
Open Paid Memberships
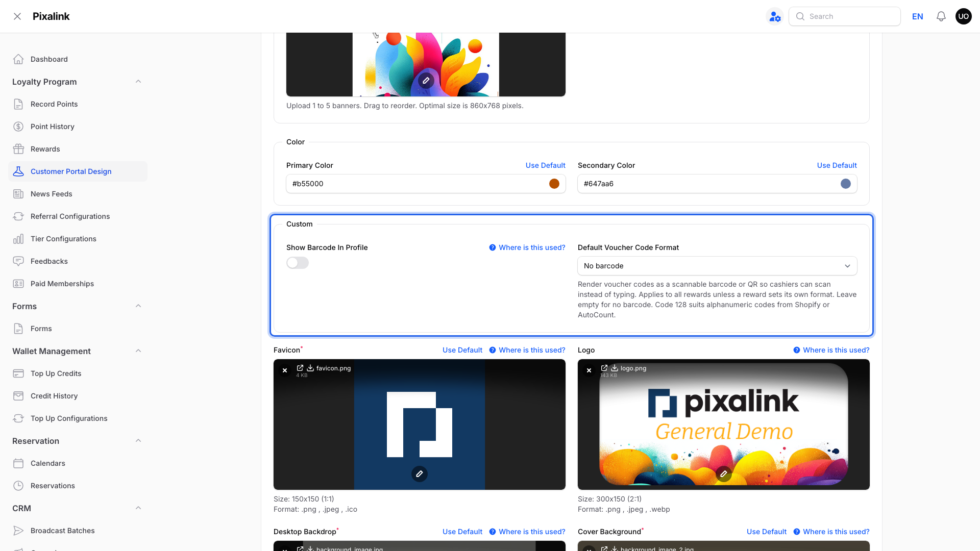78,284
